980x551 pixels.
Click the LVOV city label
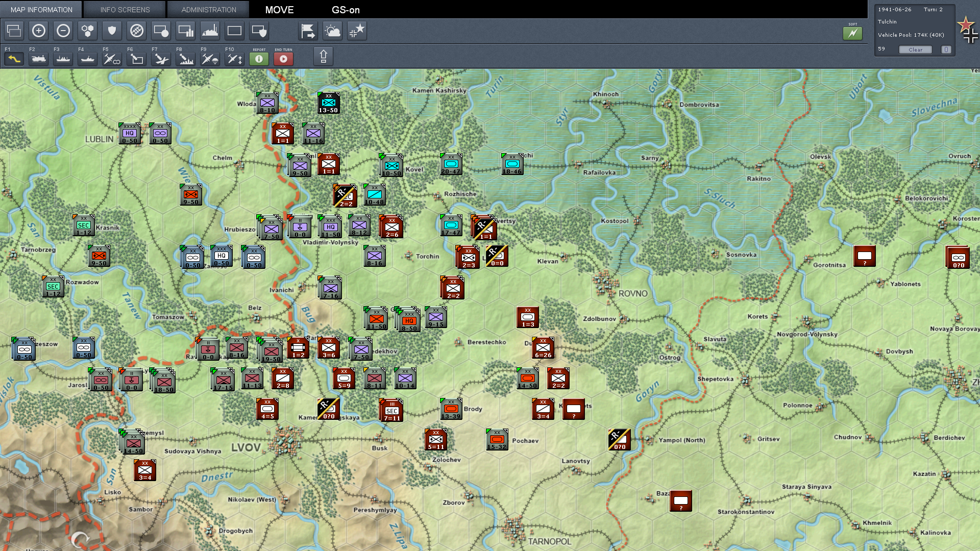pos(246,447)
